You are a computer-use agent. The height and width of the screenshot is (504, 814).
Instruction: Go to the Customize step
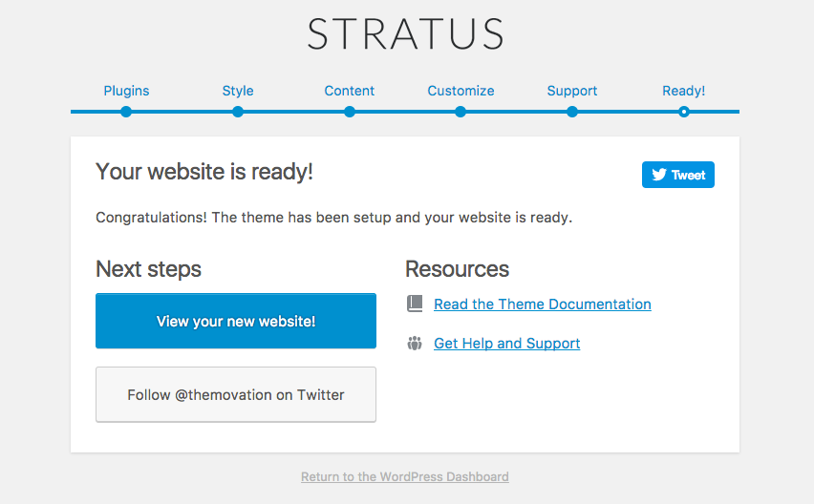click(461, 91)
